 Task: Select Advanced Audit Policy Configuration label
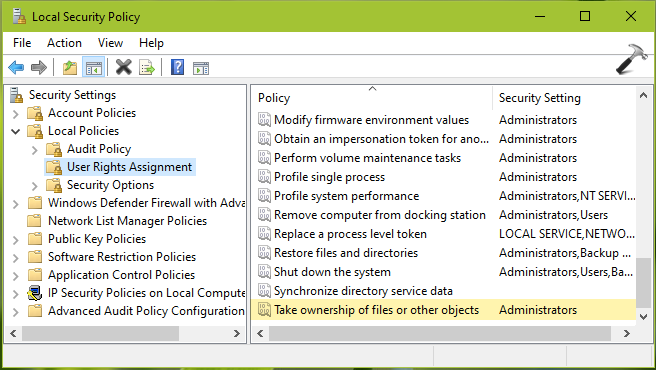(146, 311)
